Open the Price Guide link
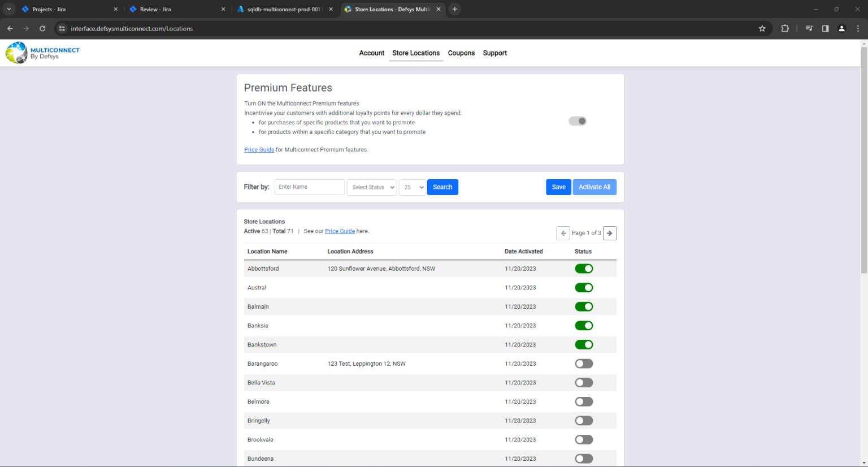Viewport: 868px width, 467px height. tap(259, 149)
